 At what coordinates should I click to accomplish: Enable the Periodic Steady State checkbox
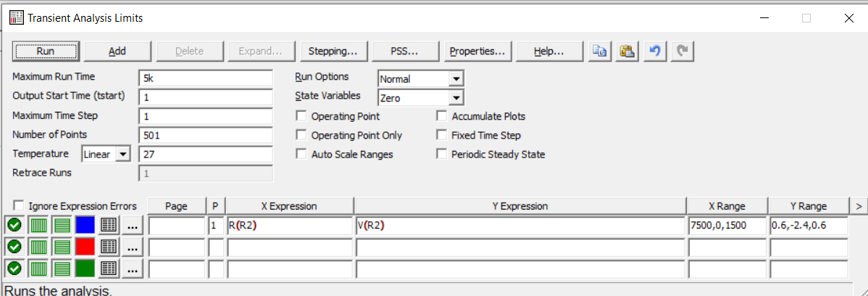[441, 155]
